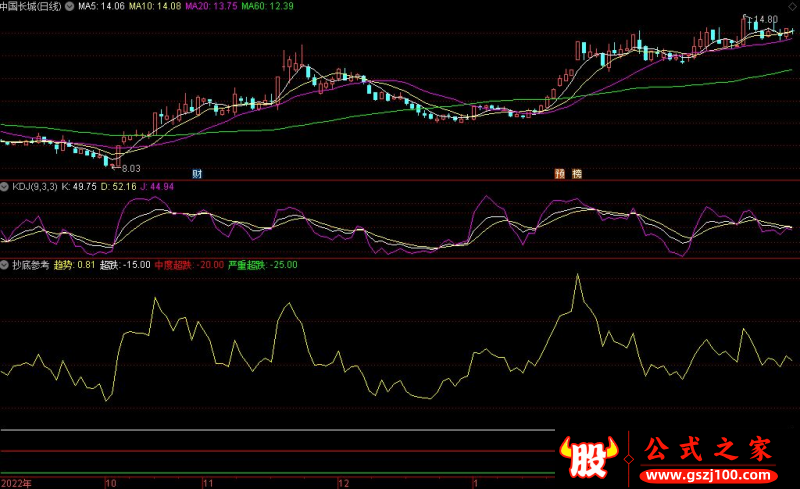
Task: Click the 超跌: -15.00 value
Action: click(x=125, y=265)
